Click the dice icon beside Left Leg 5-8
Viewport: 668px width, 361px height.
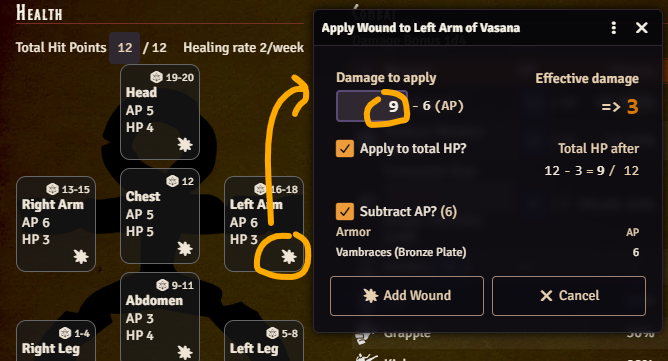pos(272,333)
